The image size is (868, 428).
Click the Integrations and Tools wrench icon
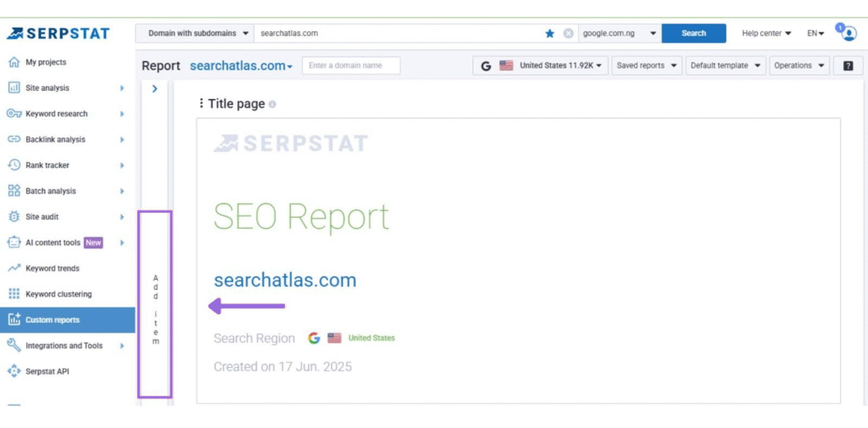click(x=14, y=346)
